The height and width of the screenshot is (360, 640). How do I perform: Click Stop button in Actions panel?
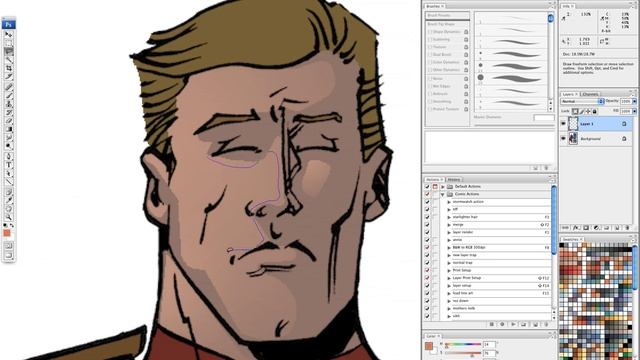coord(492,324)
